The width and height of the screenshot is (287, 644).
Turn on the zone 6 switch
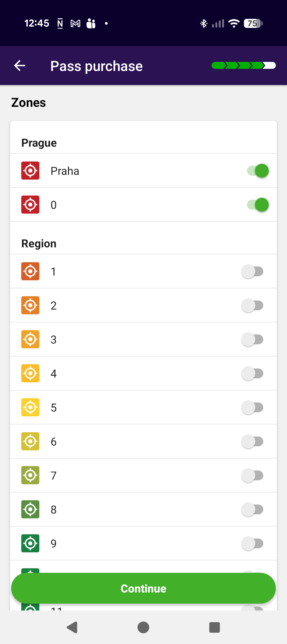coord(252,441)
